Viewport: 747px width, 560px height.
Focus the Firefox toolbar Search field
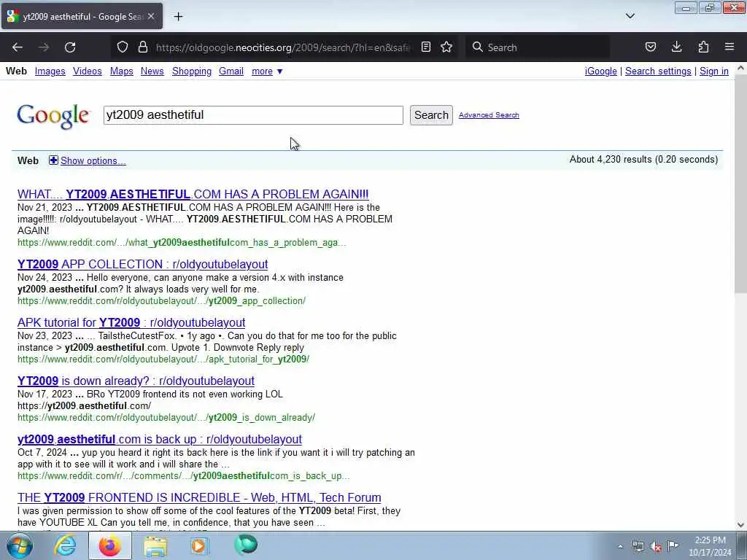538,47
